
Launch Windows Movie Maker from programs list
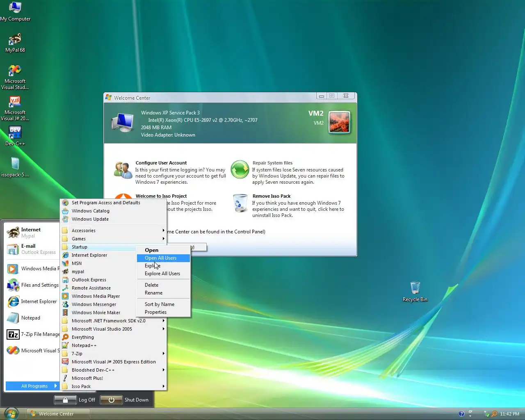coord(98,313)
